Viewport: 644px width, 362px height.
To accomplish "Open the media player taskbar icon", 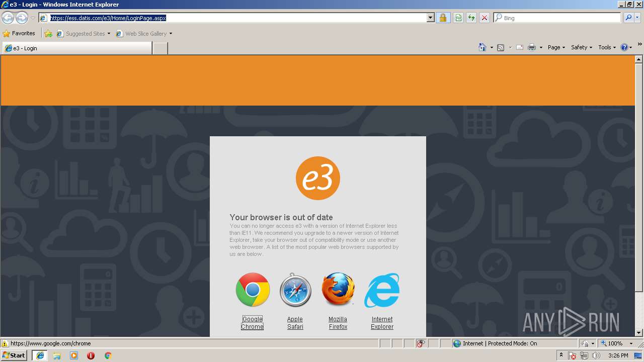I will coord(74,355).
